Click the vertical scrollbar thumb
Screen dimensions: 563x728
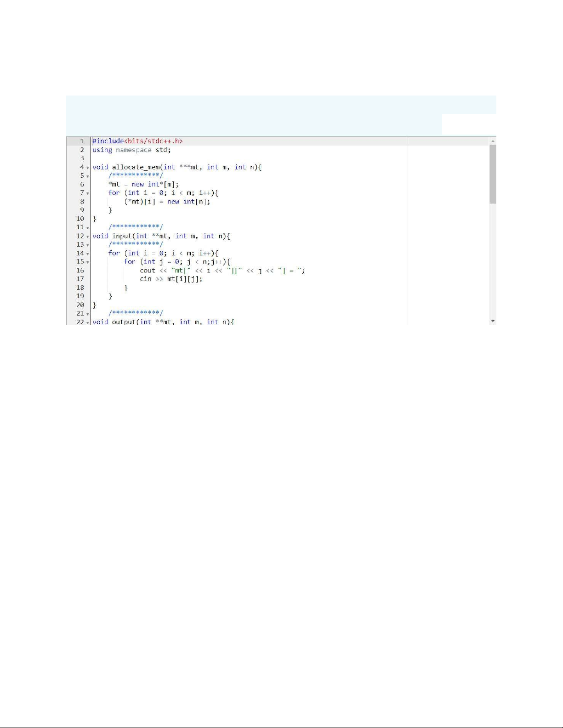(x=493, y=174)
